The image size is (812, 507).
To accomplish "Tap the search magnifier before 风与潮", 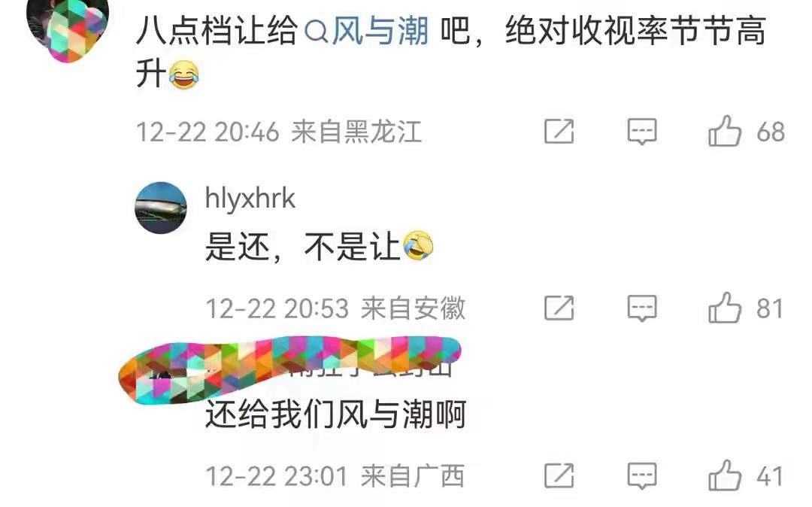I will coord(316,32).
